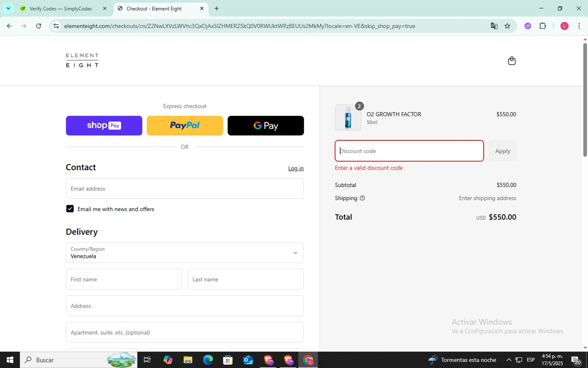Open Copilot from the taskbar

[x=168, y=360]
